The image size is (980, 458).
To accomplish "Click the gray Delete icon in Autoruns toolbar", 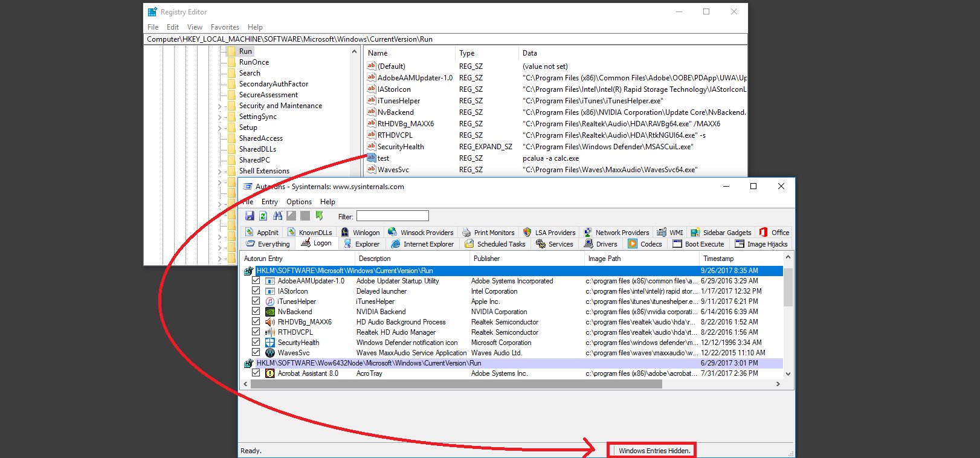I will (305, 216).
